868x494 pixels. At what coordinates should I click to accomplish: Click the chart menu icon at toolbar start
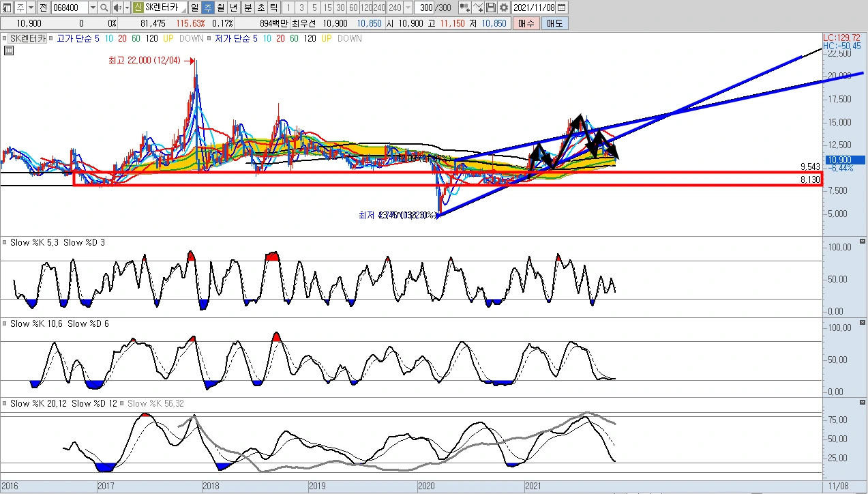pos(8,8)
